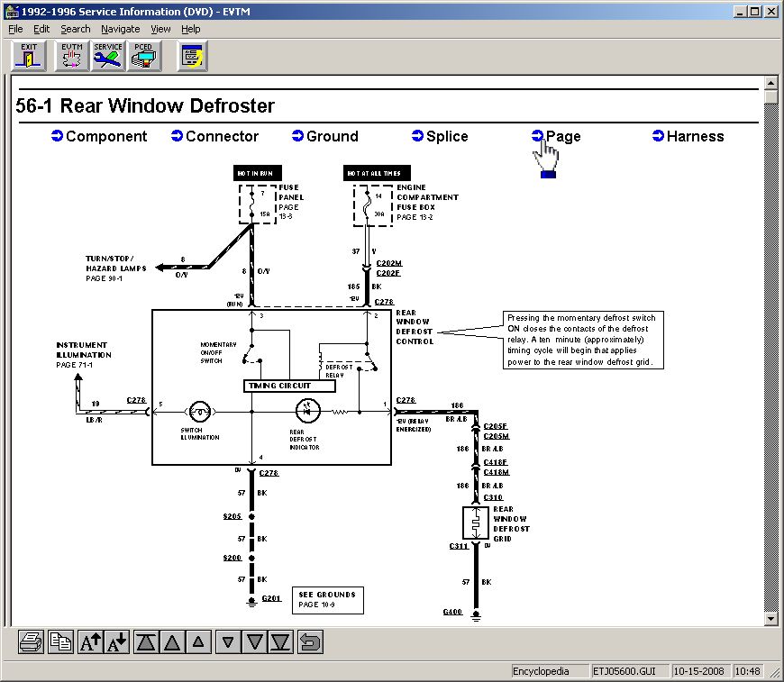This screenshot has height=682, width=784.
Task: Open the Edit menu
Action: coord(41,29)
